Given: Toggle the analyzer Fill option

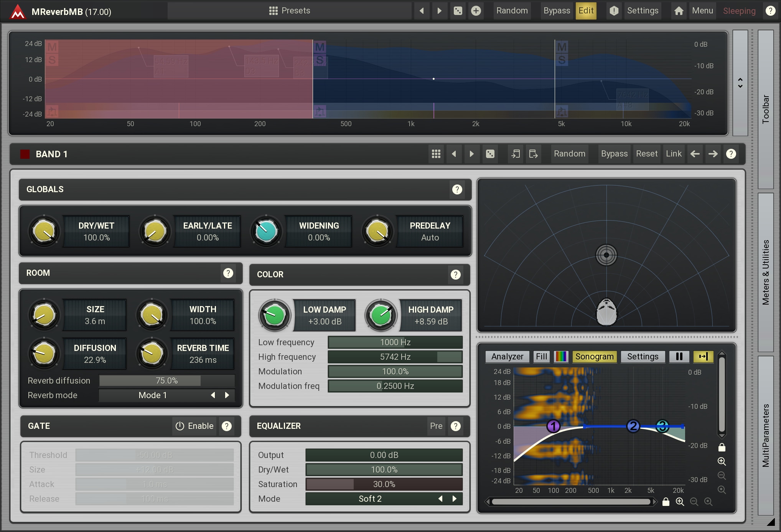Looking at the screenshot, I should tap(541, 356).
